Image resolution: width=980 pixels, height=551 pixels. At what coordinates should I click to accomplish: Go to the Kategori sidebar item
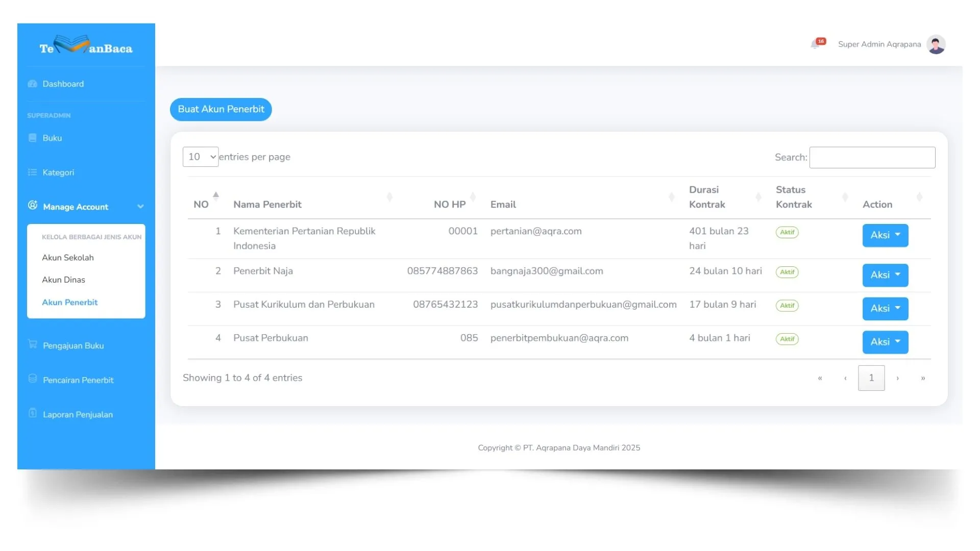click(x=58, y=172)
